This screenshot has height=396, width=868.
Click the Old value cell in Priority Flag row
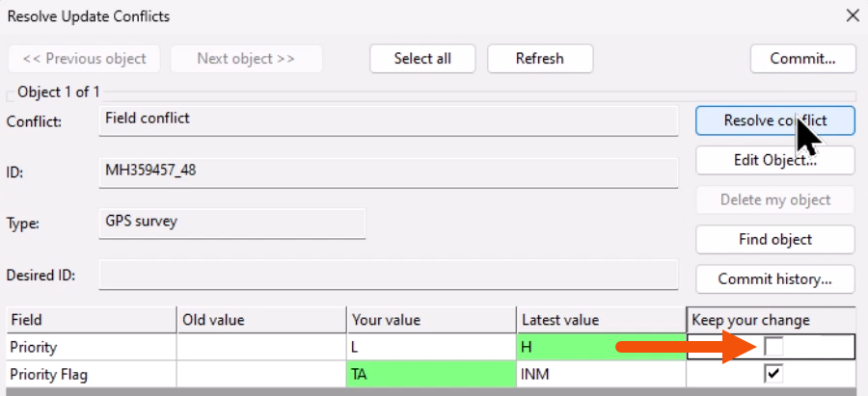[261, 375]
